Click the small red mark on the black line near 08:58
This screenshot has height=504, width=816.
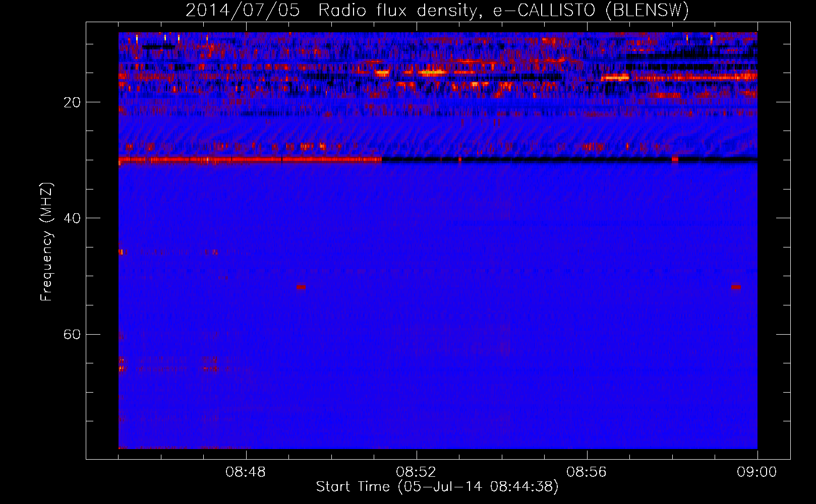(x=675, y=159)
